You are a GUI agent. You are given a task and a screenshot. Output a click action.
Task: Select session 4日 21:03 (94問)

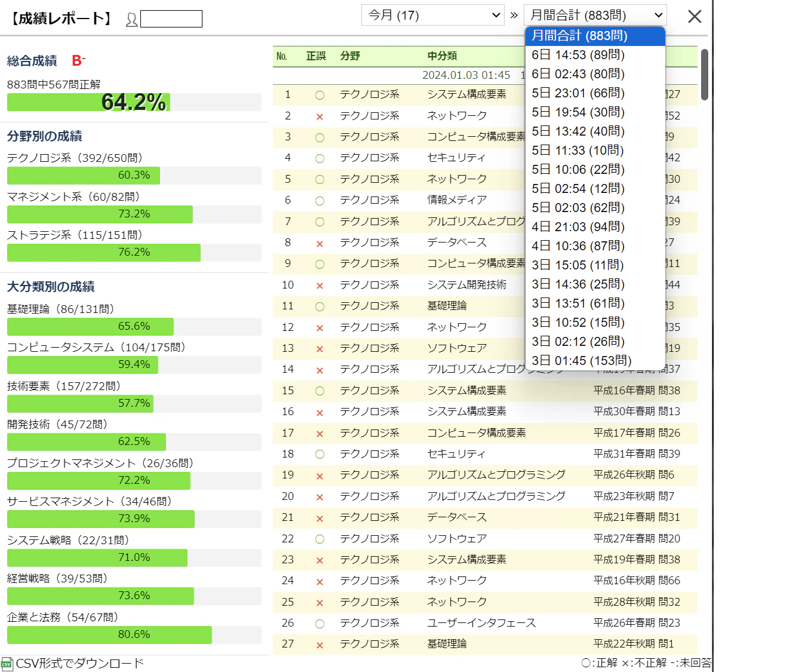pos(595,227)
